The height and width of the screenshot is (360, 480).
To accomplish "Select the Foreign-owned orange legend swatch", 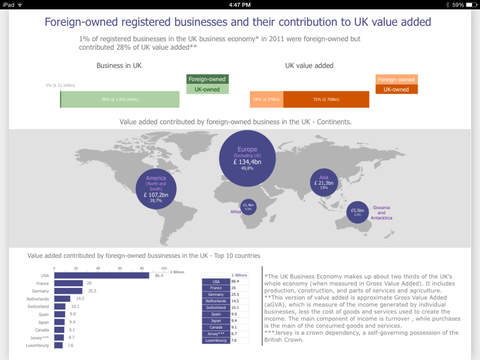I will point(396,80).
